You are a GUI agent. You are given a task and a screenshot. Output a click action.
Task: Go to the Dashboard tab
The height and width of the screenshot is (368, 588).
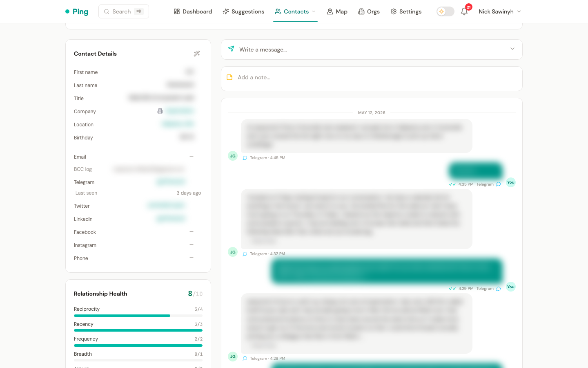click(193, 11)
